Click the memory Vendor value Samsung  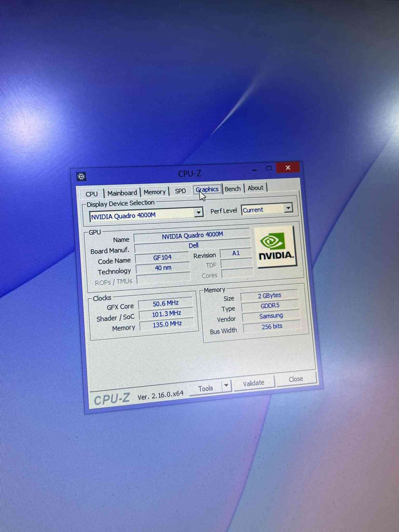[271, 316]
